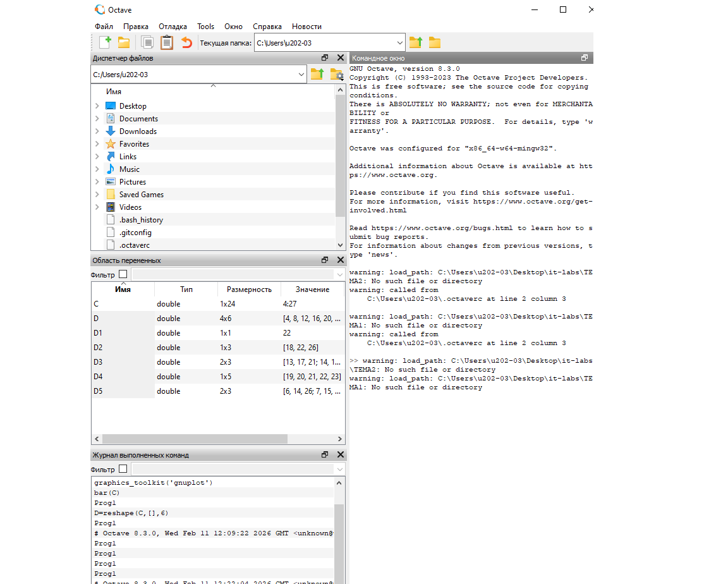Click parent directory icon in file browser
Image resolution: width=728 pixels, height=584 pixels.
[317, 75]
